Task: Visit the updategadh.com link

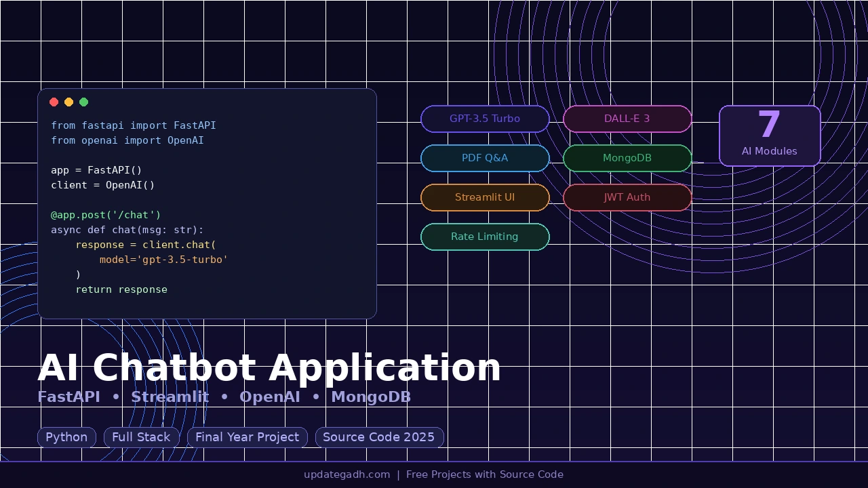Action: pyautogui.click(x=347, y=474)
